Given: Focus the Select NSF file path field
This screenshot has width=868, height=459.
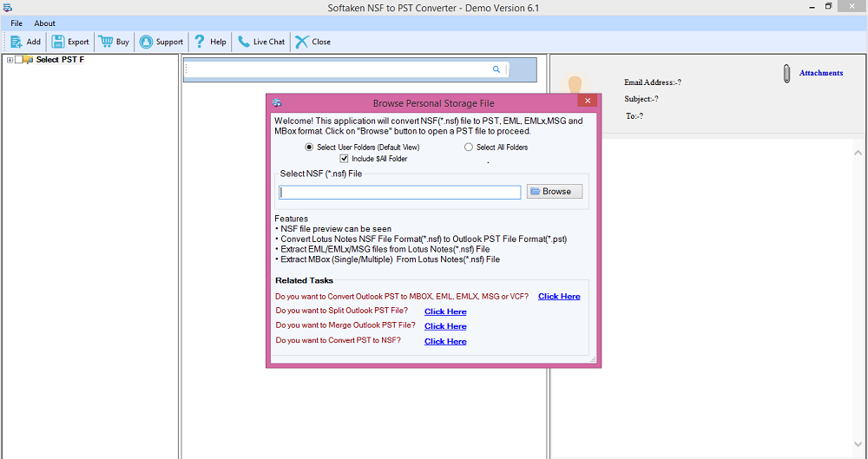Looking at the screenshot, I should [399, 192].
